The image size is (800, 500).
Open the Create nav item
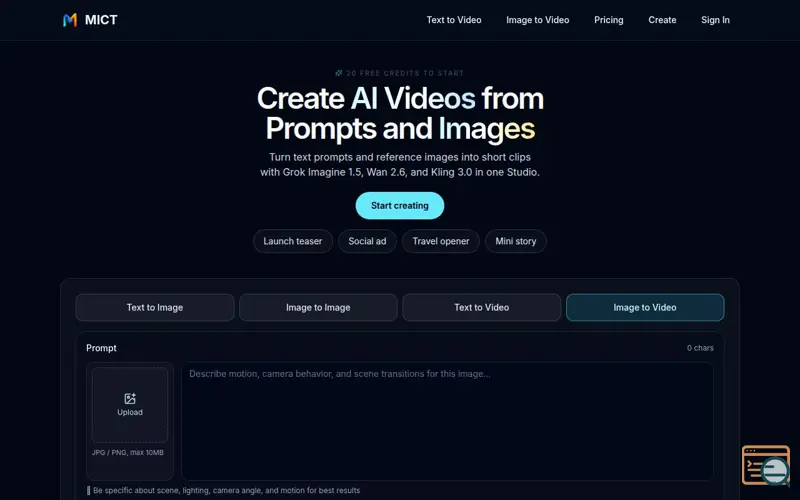click(x=662, y=20)
